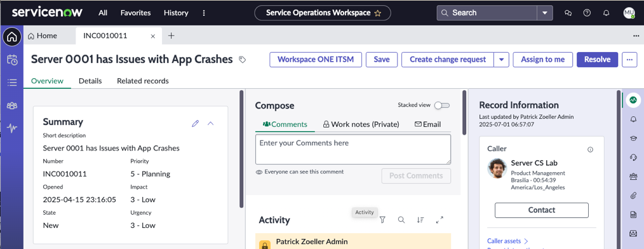Open the people group icon in right sidebar
This screenshot has width=644, height=249.
[x=633, y=177]
